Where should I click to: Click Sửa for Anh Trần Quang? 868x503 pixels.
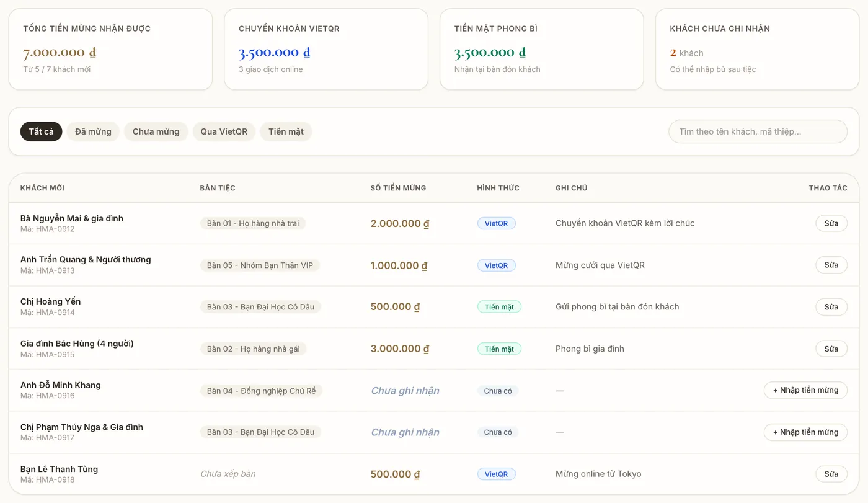click(831, 265)
